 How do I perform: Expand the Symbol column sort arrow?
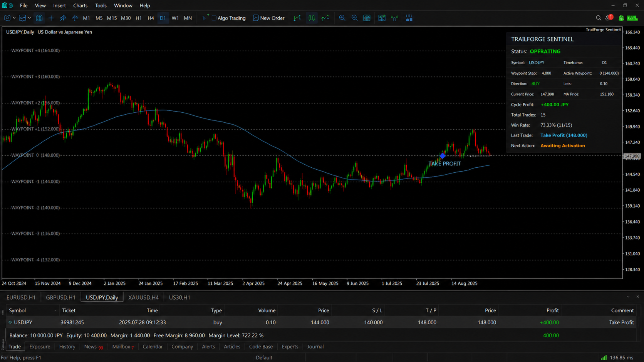click(55, 310)
